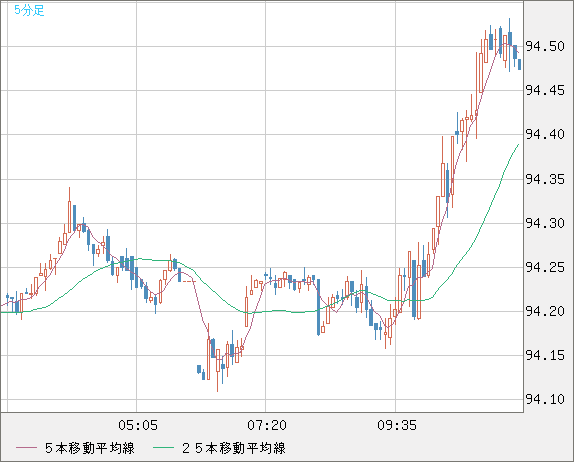This screenshot has height=462, width=574.
Task: Click the 94.30 price axis label
Action: point(545,223)
